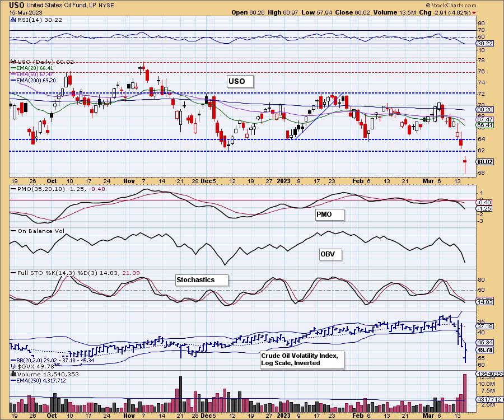The width and height of the screenshot is (504, 420).
Task: Click the 66.41 EMA price tag
Action: (484, 125)
